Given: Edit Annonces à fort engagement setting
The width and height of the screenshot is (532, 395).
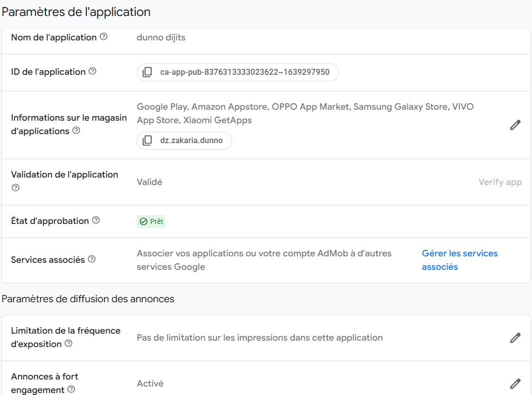Looking at the screenshot, I should tap(515, 384).
